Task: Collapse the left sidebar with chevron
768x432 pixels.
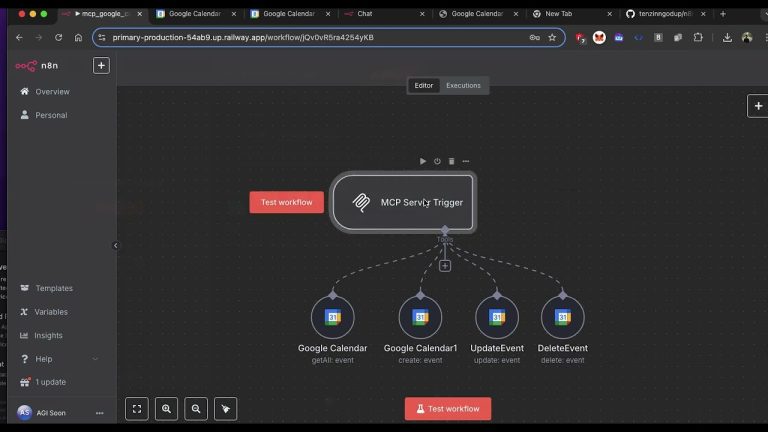Action: pos(115,245)
